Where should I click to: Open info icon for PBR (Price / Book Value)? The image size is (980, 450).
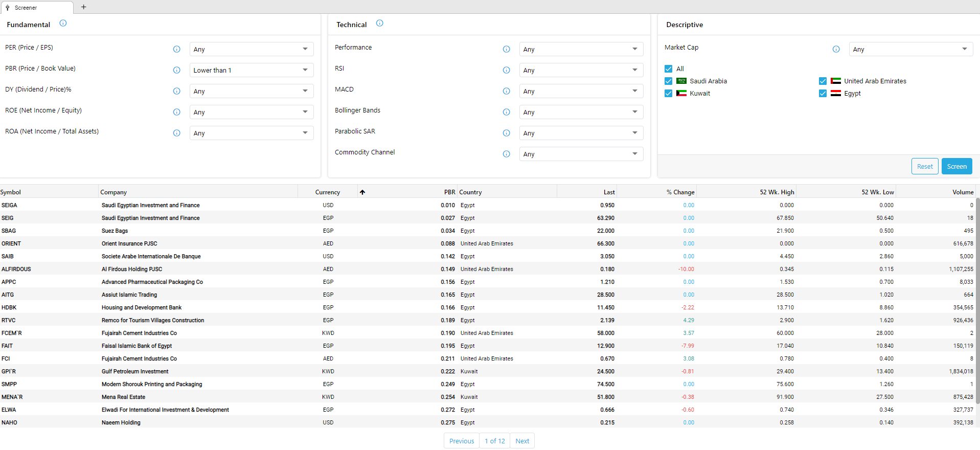pos(176,70)
